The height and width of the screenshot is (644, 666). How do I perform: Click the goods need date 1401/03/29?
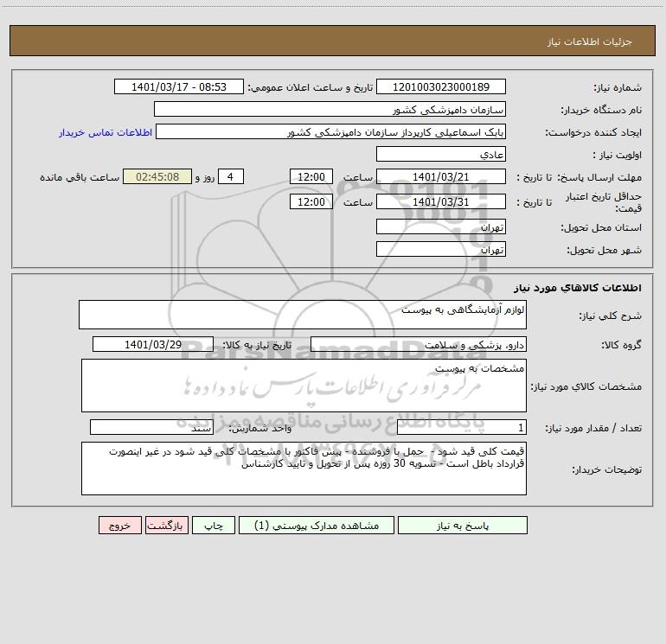(x=153, y=344)
